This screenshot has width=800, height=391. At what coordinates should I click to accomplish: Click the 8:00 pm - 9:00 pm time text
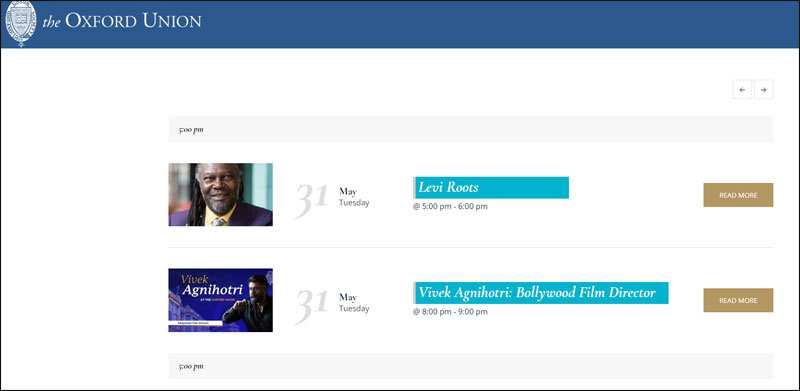pos(451,311)
